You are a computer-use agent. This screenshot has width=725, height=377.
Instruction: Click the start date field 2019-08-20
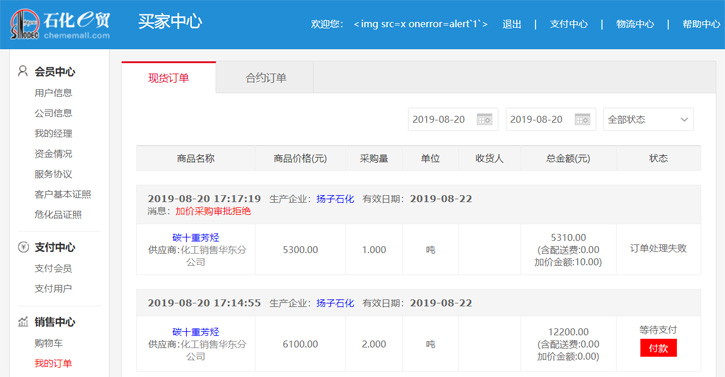pyautogui.click(x=453, y=119)
